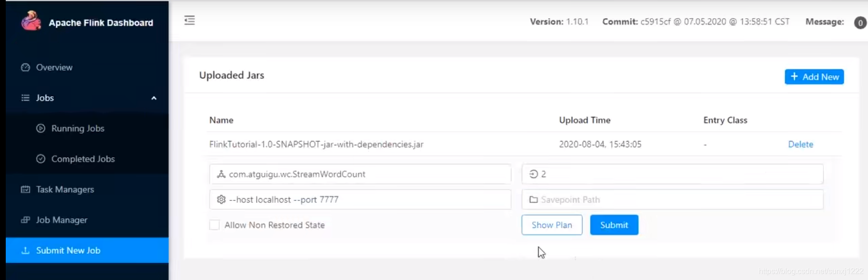Click the Apache Flink Dashboard title

pos(101,22)
